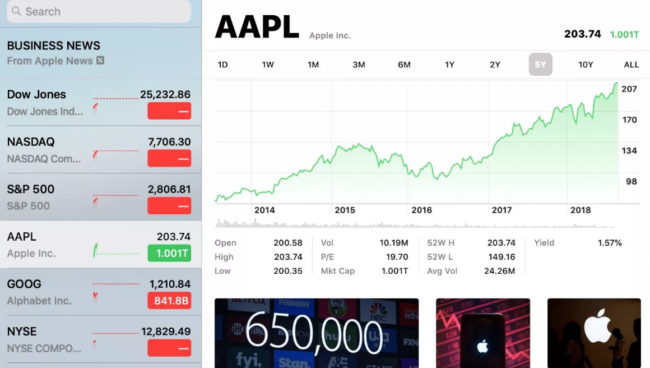Switch to the 10Y chart range
The width and height of the screenshot is (650, 368).
[x=586, y=65]
